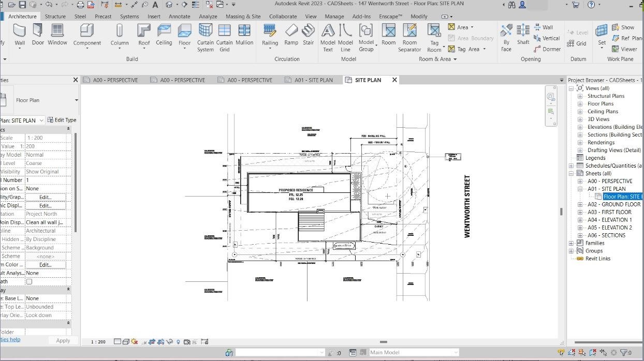The width and height of the screenshot is (644, 361).
Task: Select the Model Group tool
Action: [366, 38]
